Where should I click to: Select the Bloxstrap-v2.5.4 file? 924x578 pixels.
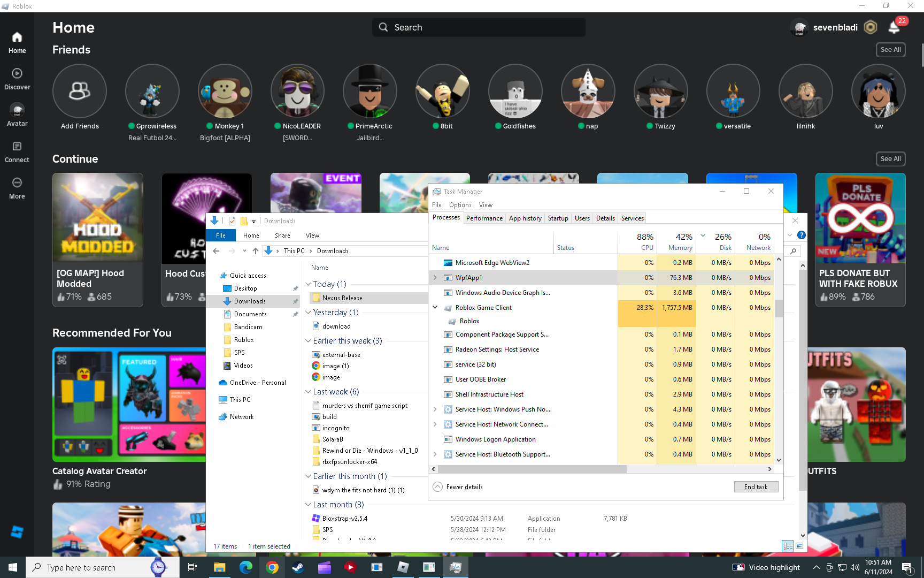click(x=345, y=519)
